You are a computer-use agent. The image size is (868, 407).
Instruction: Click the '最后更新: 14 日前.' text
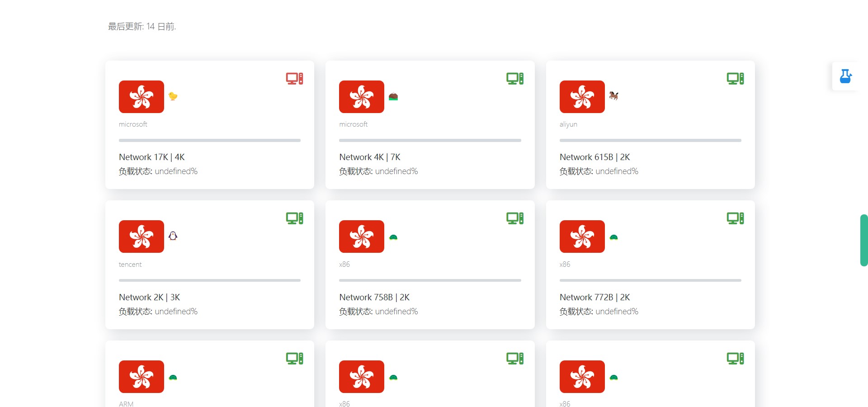[x=142, y=27]
